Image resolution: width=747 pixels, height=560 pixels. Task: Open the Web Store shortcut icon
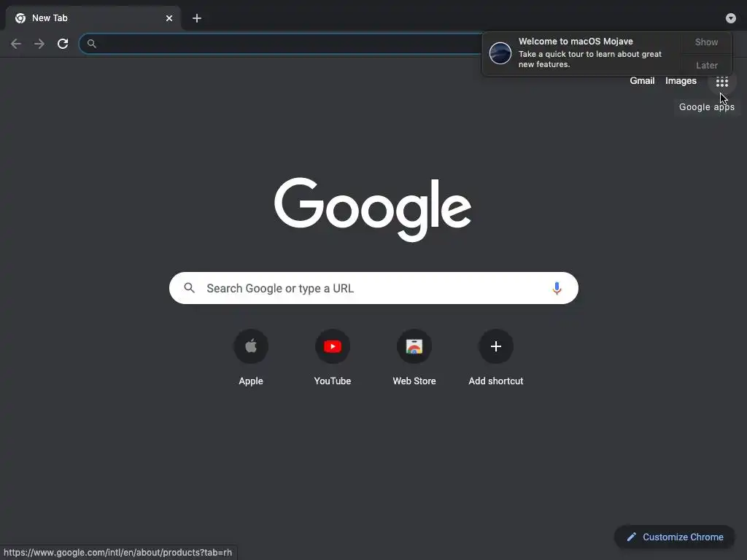click(x=414, y=346)
